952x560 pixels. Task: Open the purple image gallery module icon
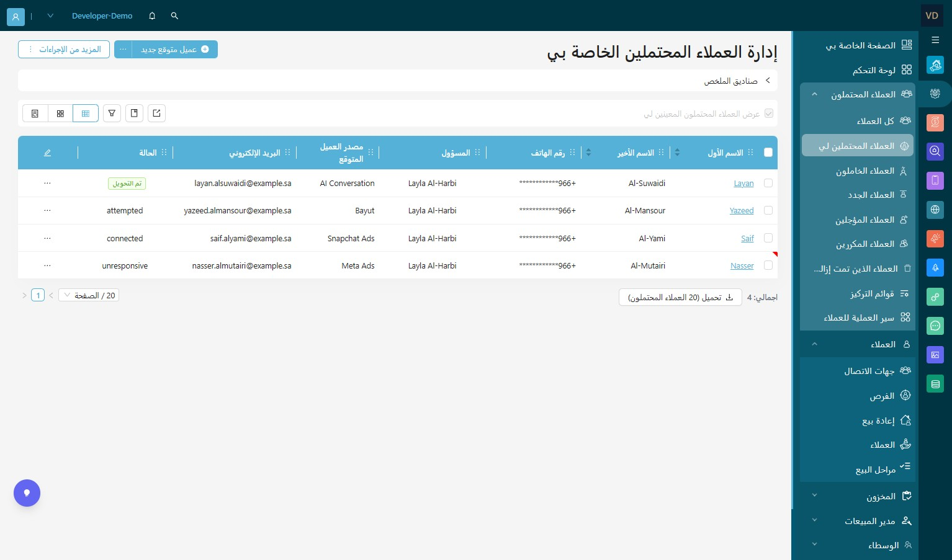[x=935, y=355]
